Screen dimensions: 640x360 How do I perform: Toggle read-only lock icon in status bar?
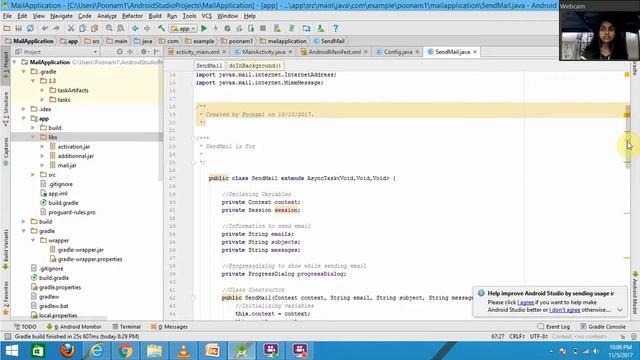pos(623,336)
